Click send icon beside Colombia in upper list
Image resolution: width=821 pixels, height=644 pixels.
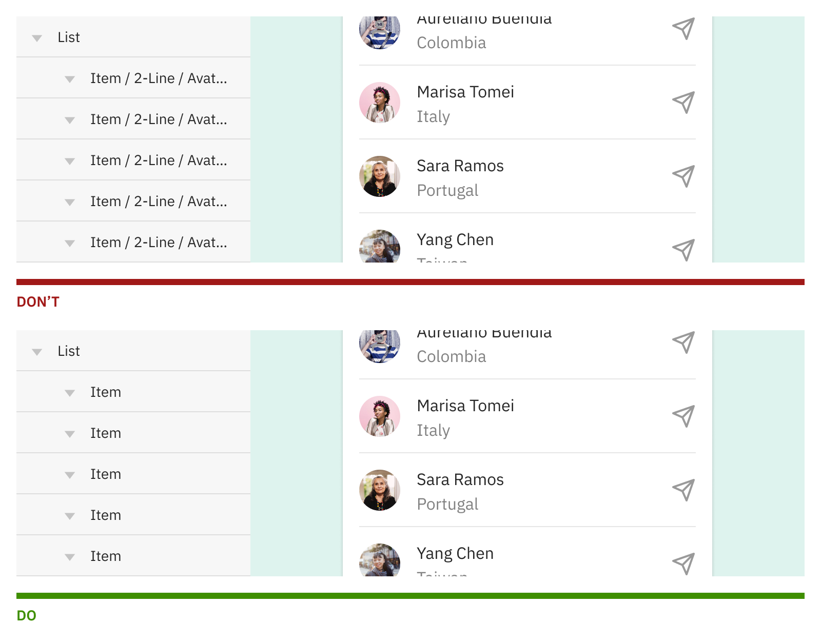pos(683,29)
